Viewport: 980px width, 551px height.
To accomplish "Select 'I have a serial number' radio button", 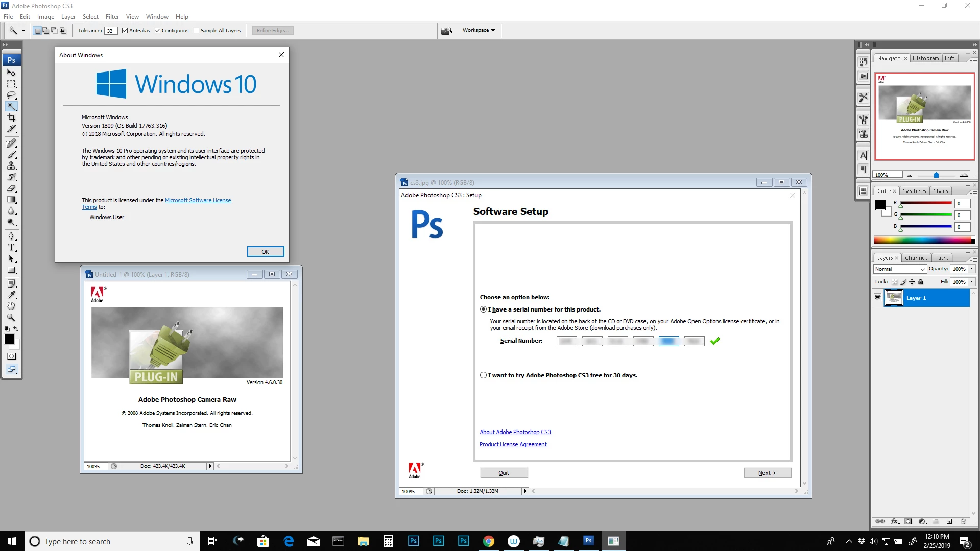I will 483,309.
